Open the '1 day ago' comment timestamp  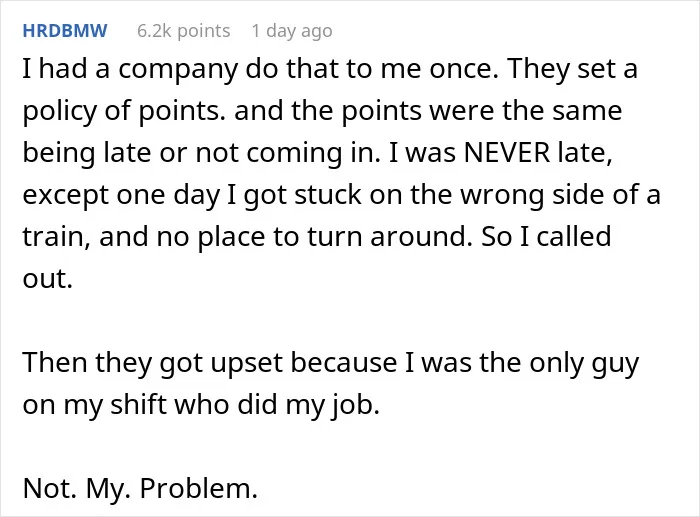pos(292,31)
